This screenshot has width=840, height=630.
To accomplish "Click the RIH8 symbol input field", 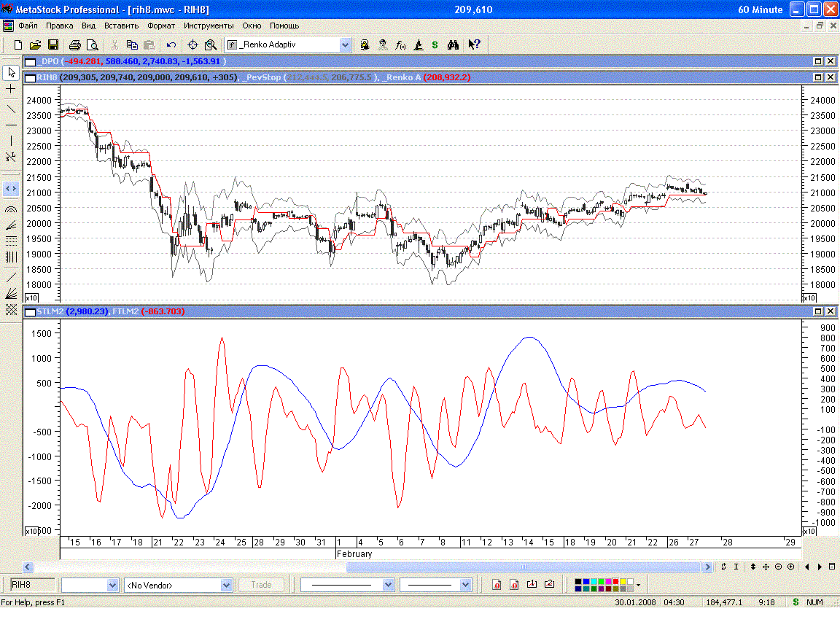I will click(x=33, y=585).
